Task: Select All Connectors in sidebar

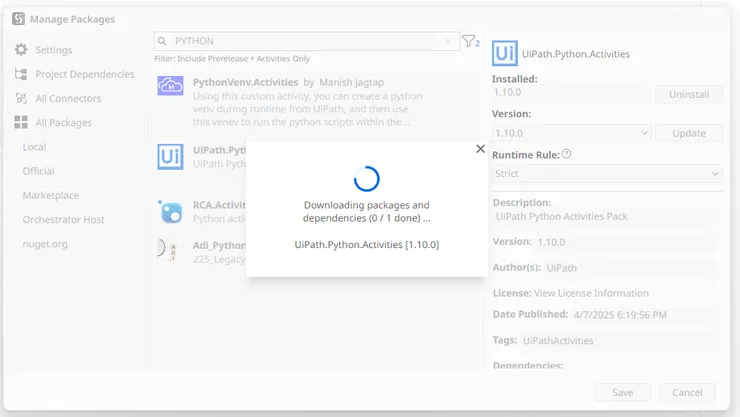Action: (x=68, y=98)
